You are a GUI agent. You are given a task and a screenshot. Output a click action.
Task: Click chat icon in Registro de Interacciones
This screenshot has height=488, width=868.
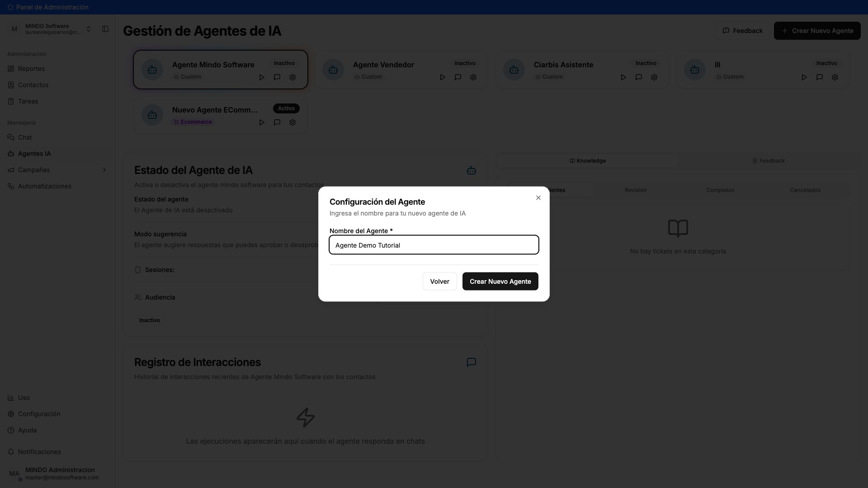(x=472, y=362)
